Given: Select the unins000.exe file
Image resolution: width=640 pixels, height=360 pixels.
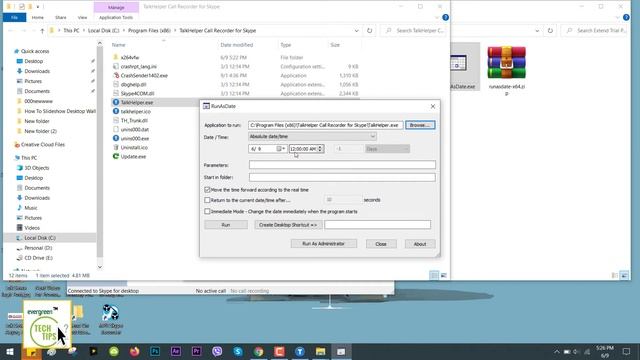Looking at the screenshot, I should click(135, 138).
